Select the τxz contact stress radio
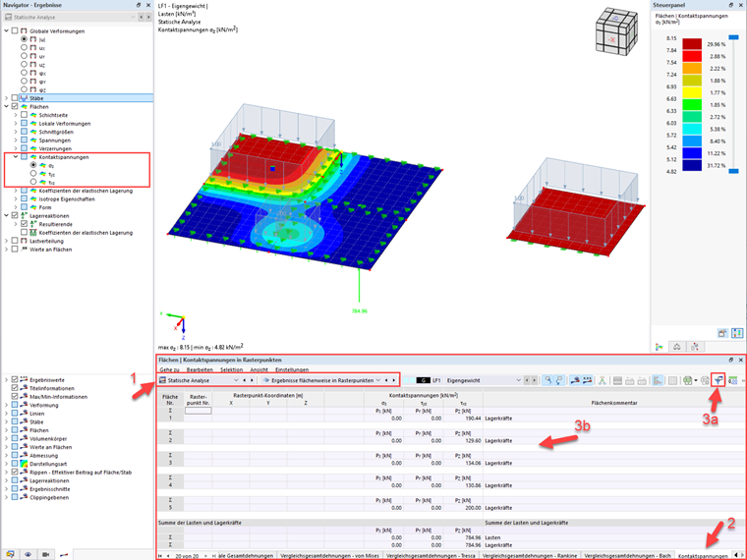 point(33,182)
